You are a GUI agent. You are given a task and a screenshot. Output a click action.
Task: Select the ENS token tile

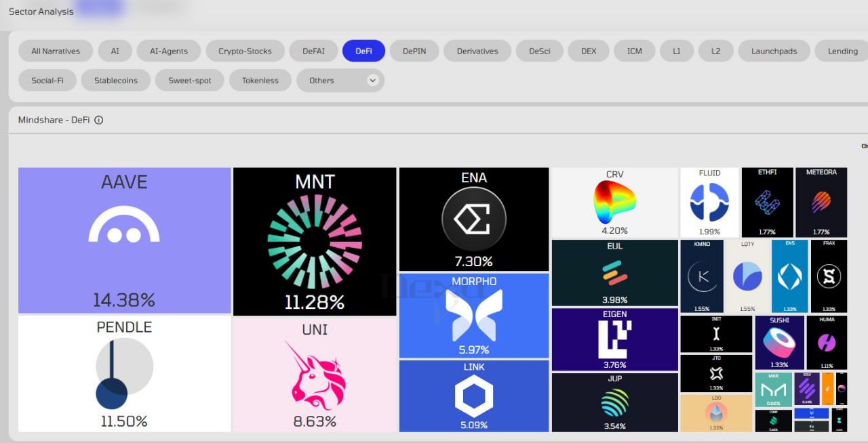click(790, 276)
